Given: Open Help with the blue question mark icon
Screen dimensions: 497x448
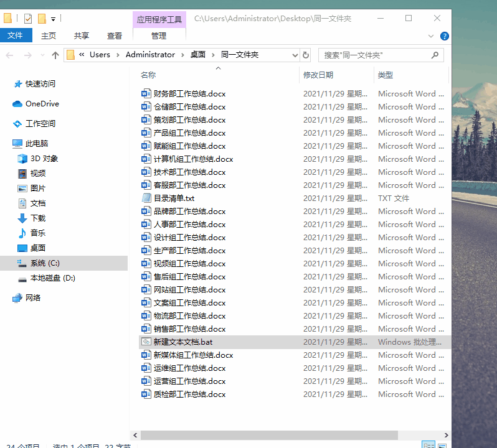Looking at the screenshot, I should tap(445, 36).
